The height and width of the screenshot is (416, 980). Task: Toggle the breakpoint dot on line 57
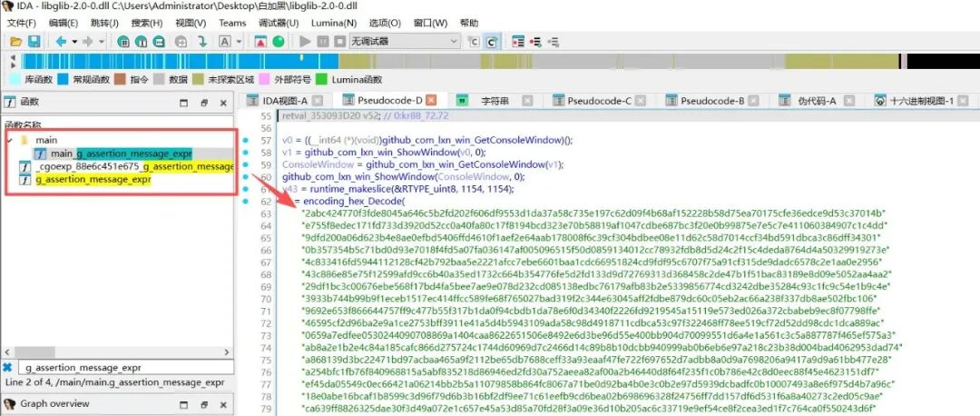point(246,140)
